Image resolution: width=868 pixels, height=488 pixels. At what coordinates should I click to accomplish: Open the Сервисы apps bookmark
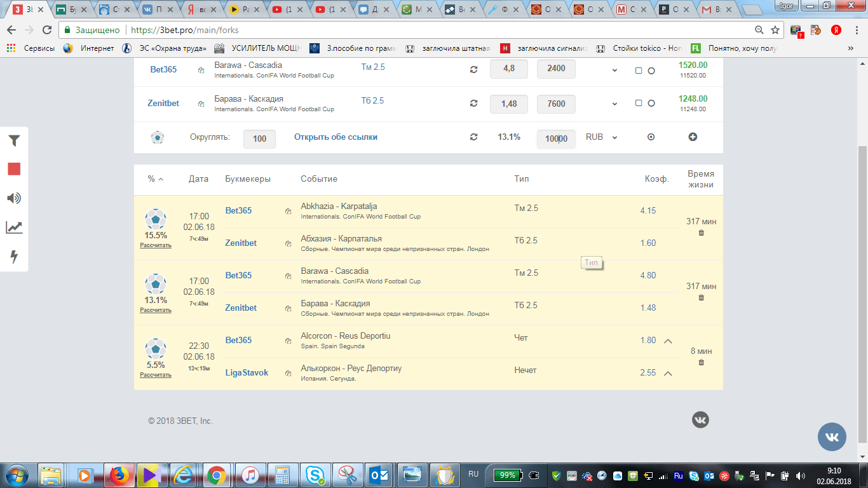pos(30,48)
